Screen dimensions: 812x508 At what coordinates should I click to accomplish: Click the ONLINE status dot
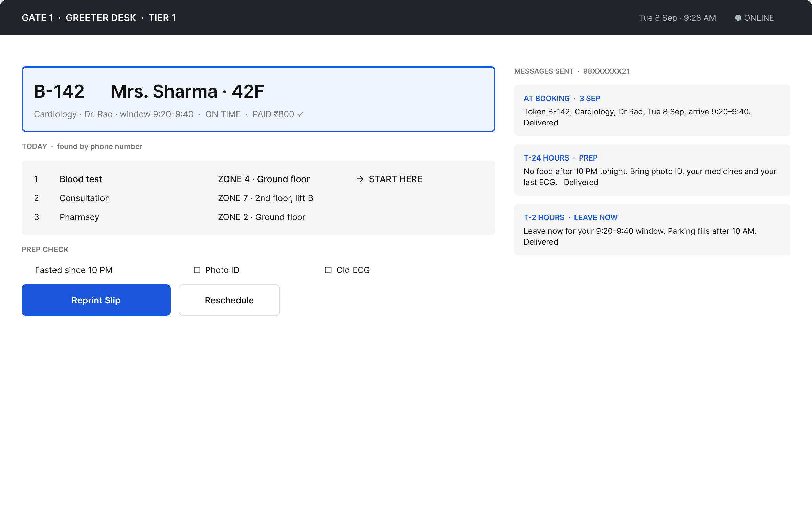click(x=738, y=18)
